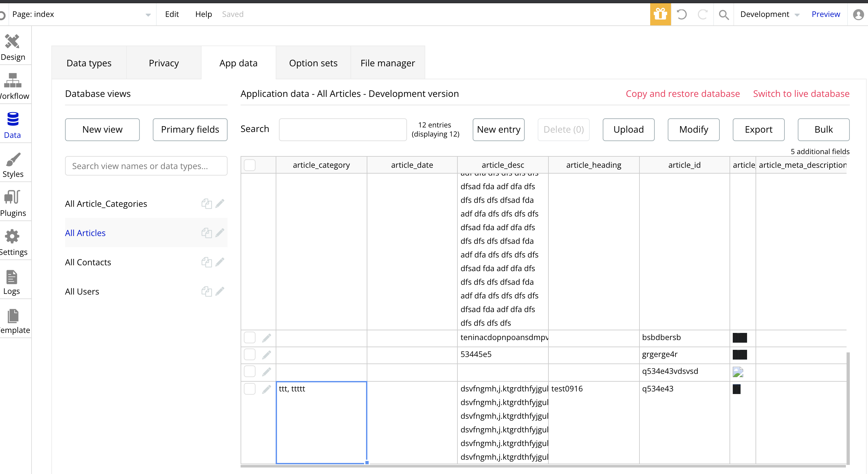Click copy icon beside All Article_Categories

tap(206, 204)
